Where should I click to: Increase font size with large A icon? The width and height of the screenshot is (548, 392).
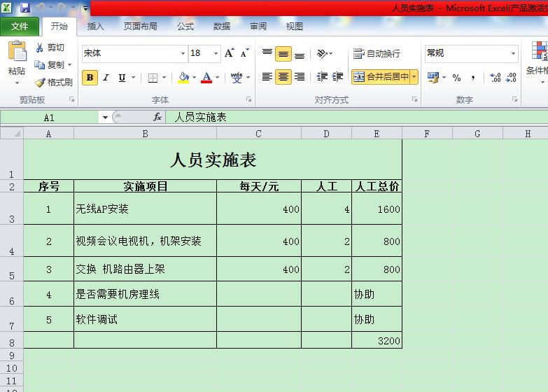(230, 52)
